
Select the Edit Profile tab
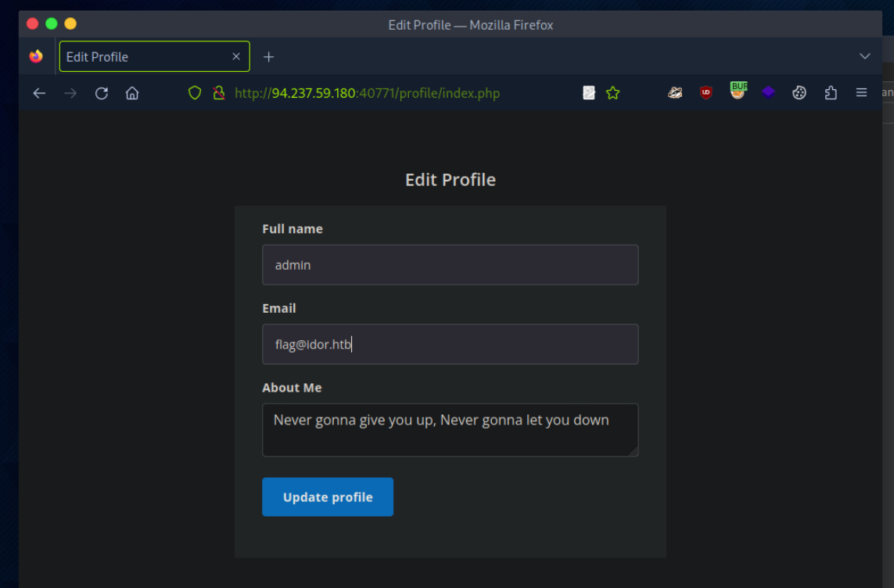pyautogui.click(x=141, y=56)
